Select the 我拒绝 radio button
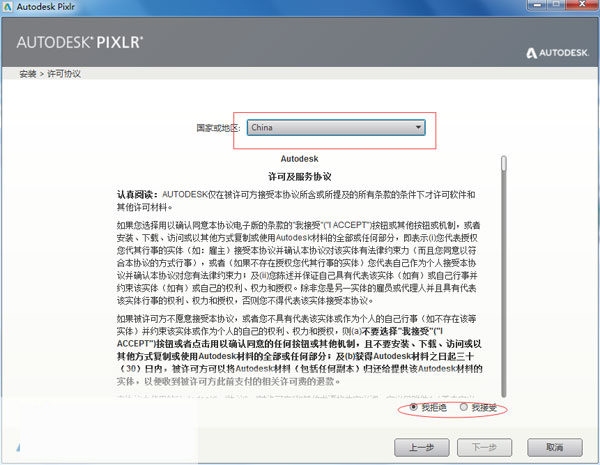This screenshot has width=600, height=465. click(x=413, y=407)
